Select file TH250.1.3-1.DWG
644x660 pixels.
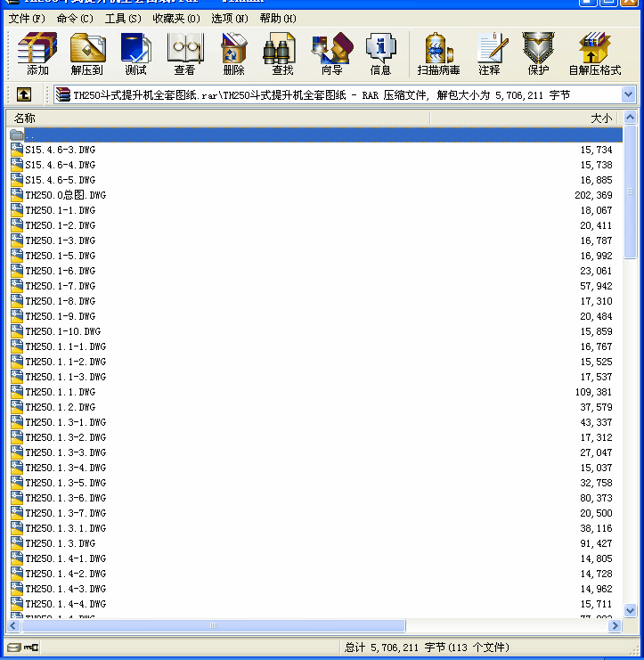click(66, 422)
